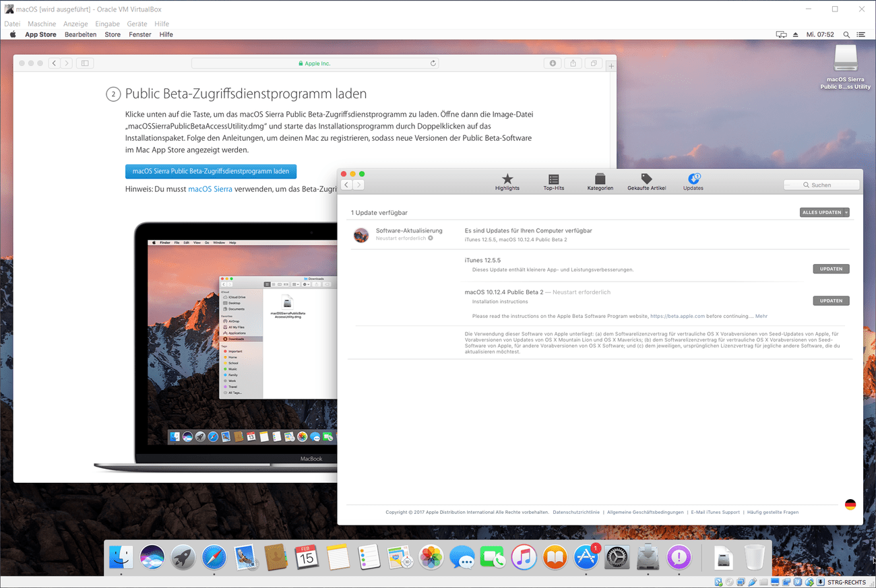
Task: Open Photos in the Dock
Action: pos(431,557)
